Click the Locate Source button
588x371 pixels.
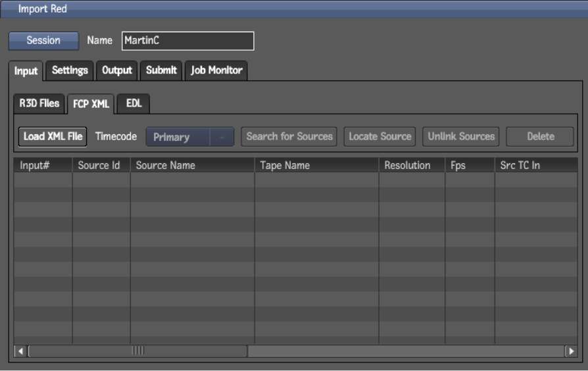(x=380, y=137)
